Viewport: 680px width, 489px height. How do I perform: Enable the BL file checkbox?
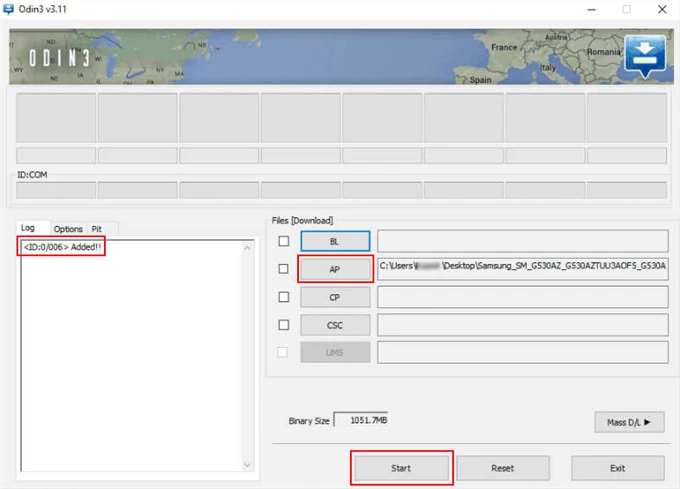284,241
